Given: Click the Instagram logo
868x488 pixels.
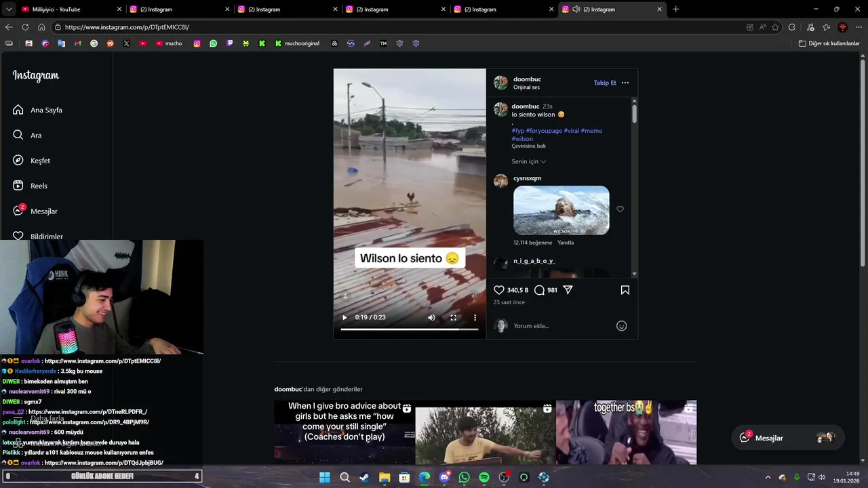Looking at the screenshot, I should coord(36,75).
